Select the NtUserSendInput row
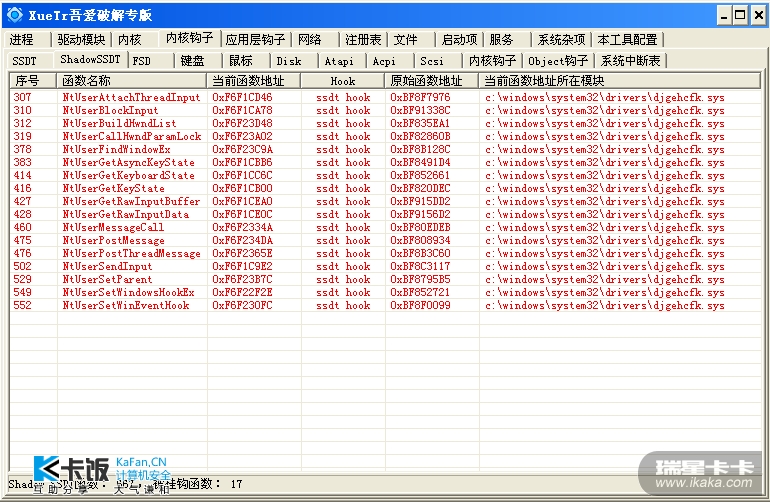Viewport: 770px width, 502px height. 385,266
